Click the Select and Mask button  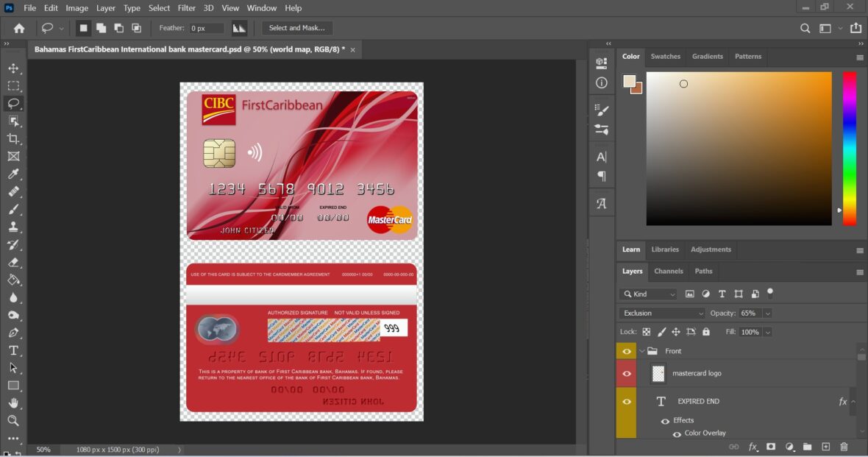pyautogui.click(x=296, y=28)
